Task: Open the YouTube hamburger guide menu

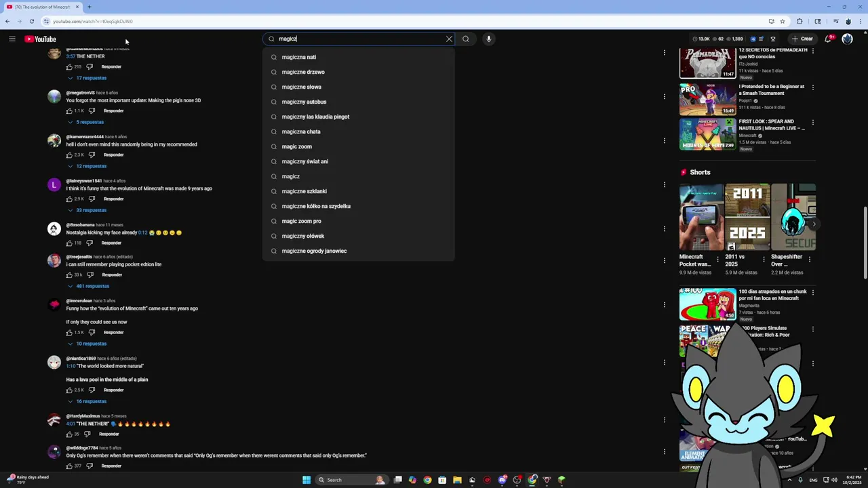Action: [12, 39]
